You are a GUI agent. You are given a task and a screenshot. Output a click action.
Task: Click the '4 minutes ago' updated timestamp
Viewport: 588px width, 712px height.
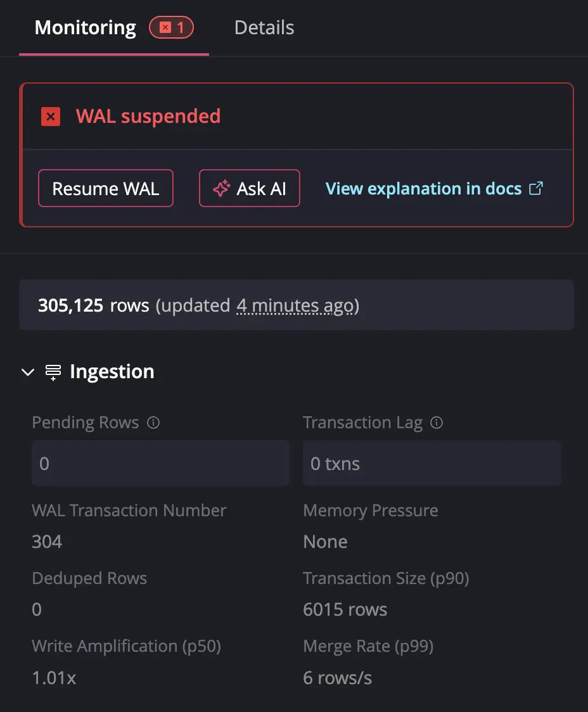[295, 306]
